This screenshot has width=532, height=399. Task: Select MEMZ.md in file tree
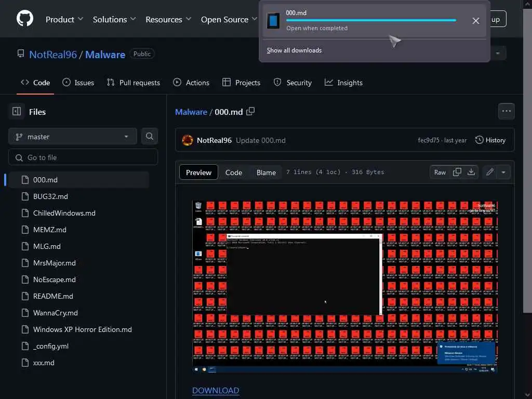[78, 230]
